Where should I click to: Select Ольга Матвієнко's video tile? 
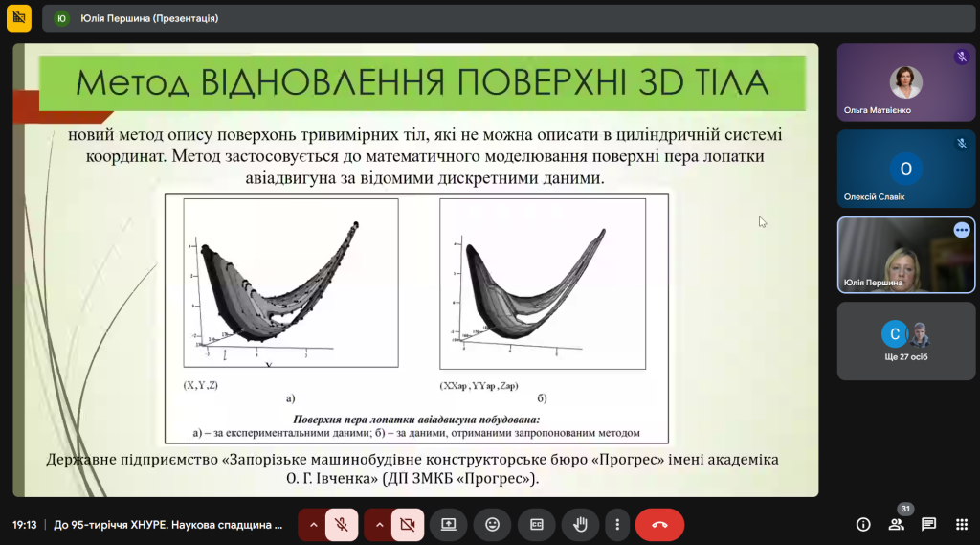click(905, 82)
